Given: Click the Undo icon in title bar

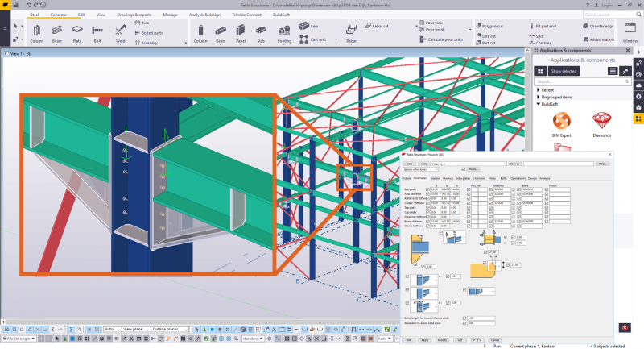Looking at the screenshot, I should click(x=29, y=5).
